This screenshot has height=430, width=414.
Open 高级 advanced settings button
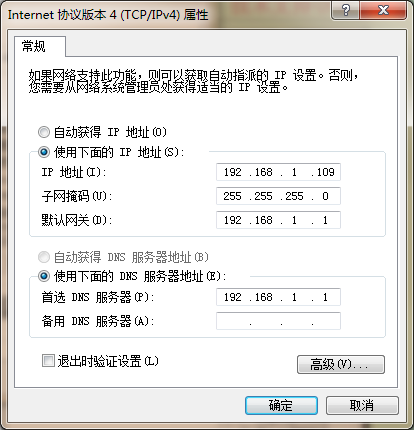tap(341, 364)
